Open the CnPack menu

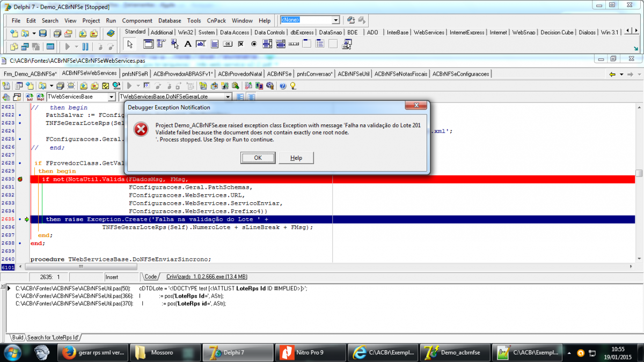tap(216, 20)
